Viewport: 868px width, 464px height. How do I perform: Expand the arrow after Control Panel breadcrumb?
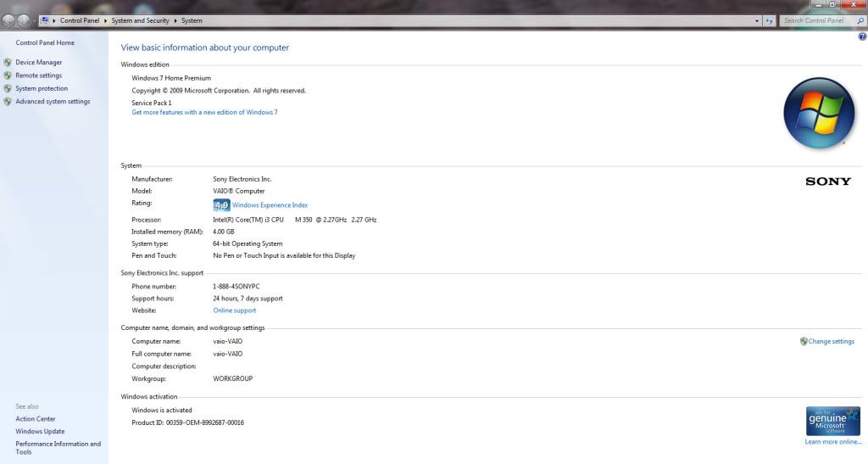[x=105, y=20]
